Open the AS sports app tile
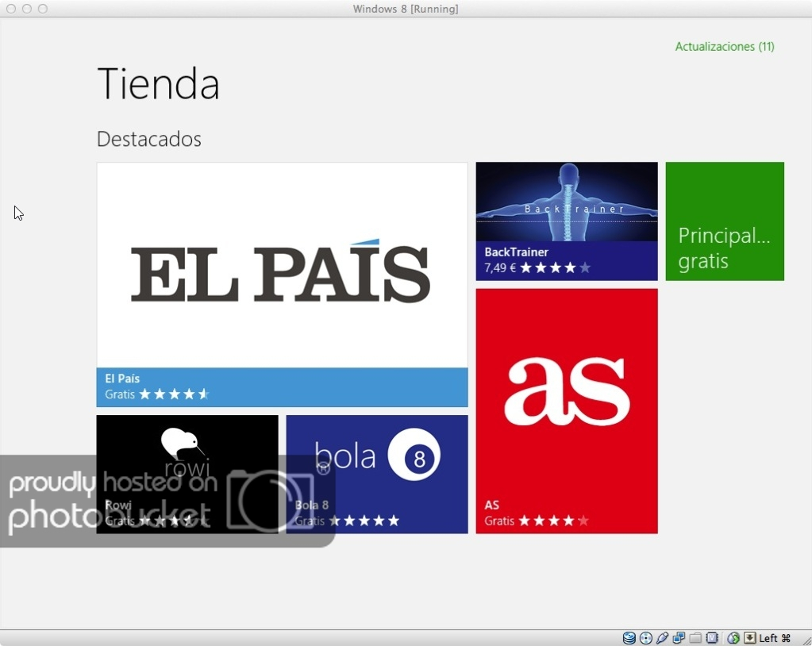Image resolution: width=812 pixels, height=646 pixels. (x=566, y=410)
